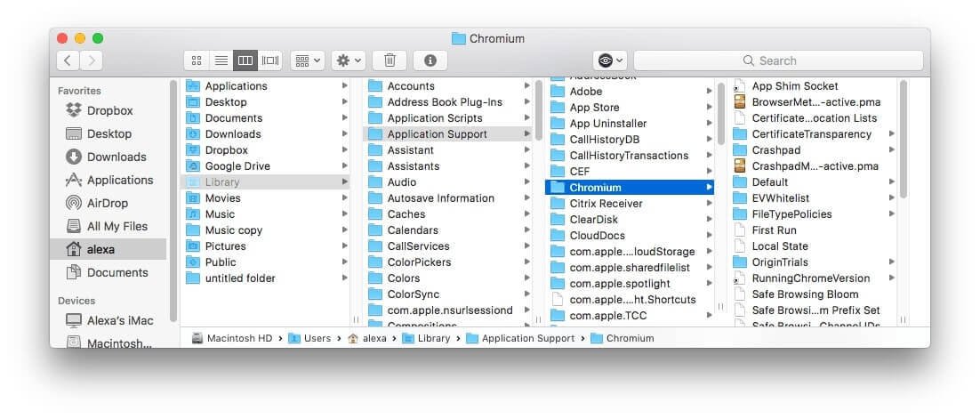This screenshot has width=980, height=419.
Task: Switch to Cover Flow view
Action: tap(270, 60)
